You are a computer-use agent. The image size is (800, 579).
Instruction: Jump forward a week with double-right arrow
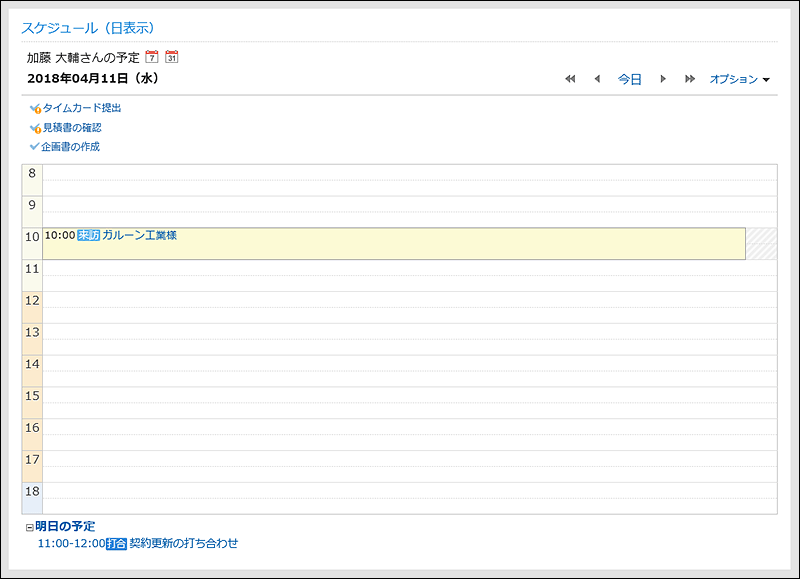pos(690,79)
